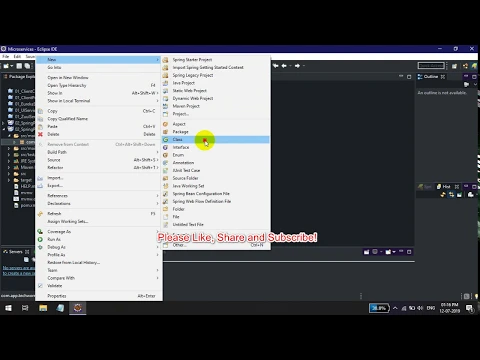
Task: Expand Show in Local Terminal submenu
Action: pyautogui.click(x=99, y=101)
